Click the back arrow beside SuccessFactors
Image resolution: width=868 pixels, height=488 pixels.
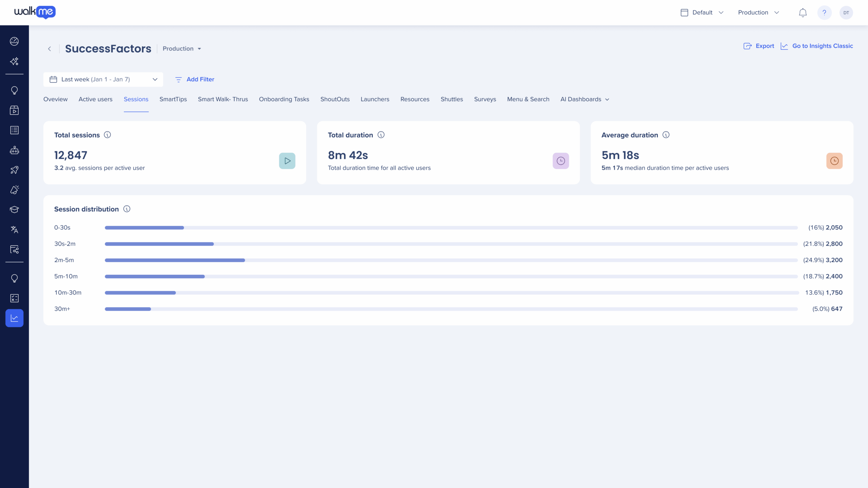(50, 49)
